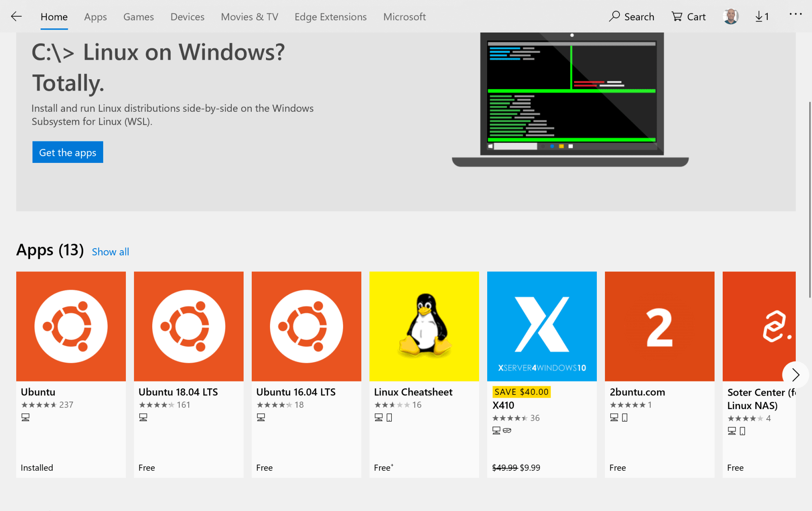Open Search with magnifier icon
Viewport: 812px width, 511px height.
tap(631, 17)
